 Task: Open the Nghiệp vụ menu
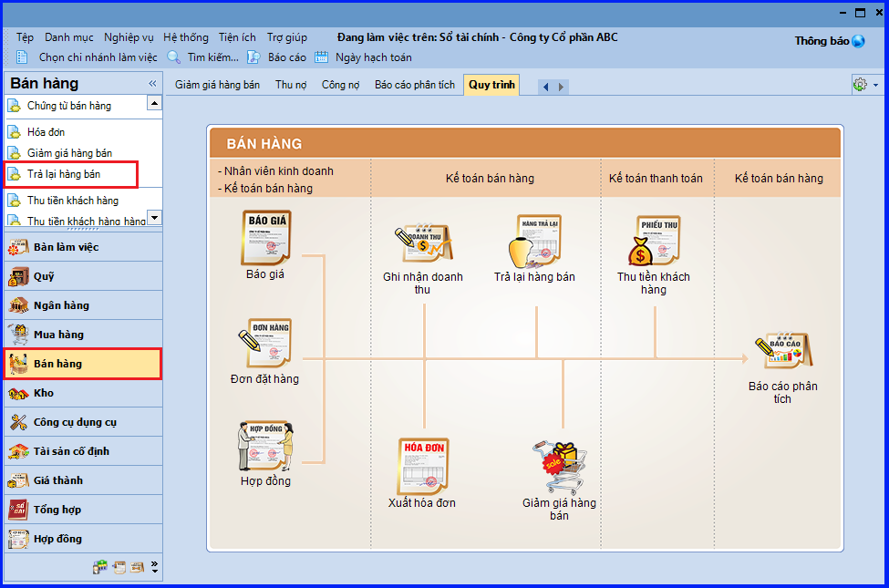pyautogui.click(x=129, y=37)
